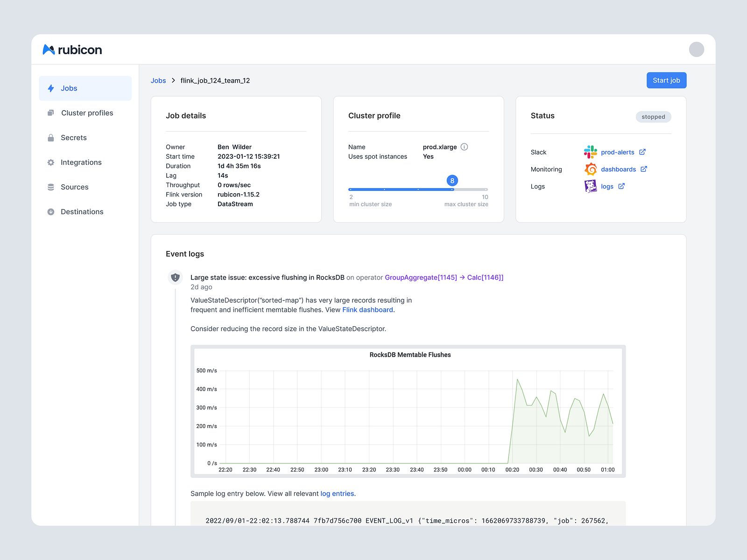This screenshot has height=560, width=747.
Task: View all relevant log entries link
Action: coord(337,493)
